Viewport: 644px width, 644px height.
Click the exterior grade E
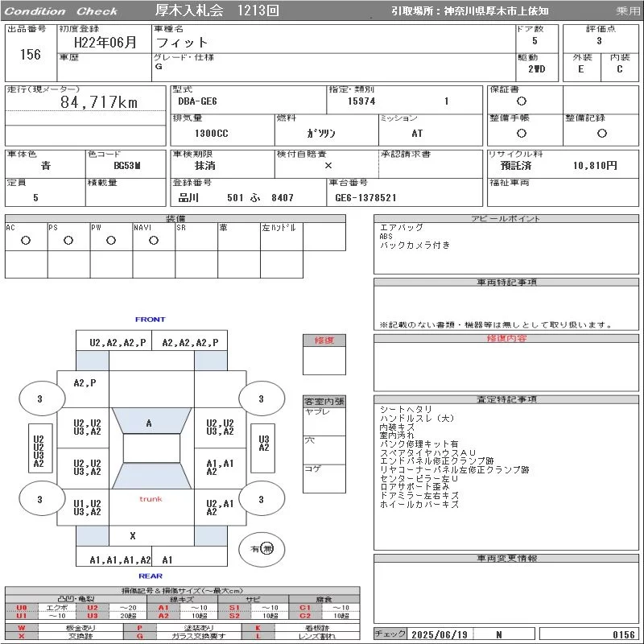pos(580,69)
